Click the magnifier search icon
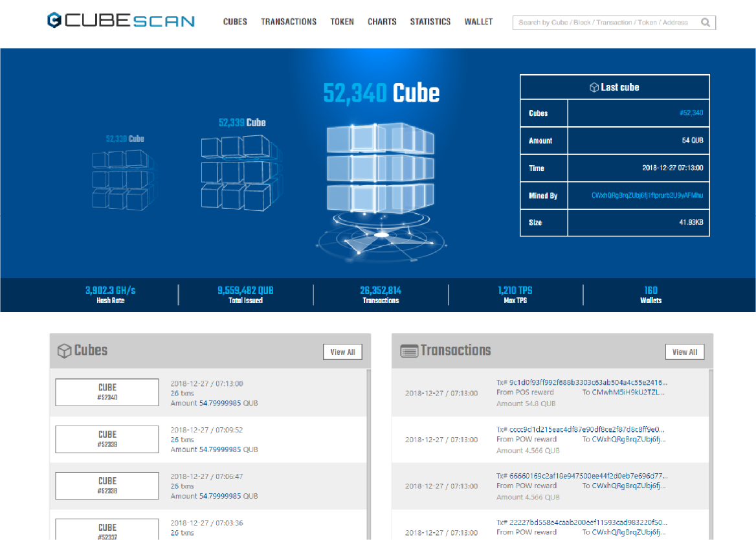The width and height of the screenshot is (756, 540). pos(706,22)
